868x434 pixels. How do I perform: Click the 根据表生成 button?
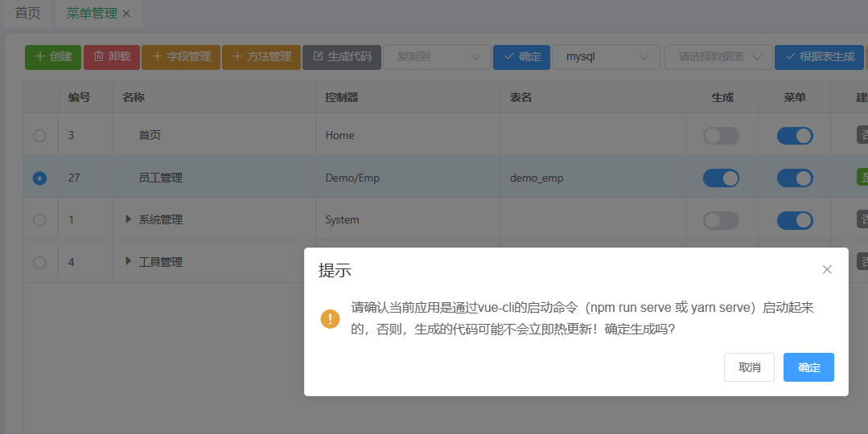click(819, 57)
